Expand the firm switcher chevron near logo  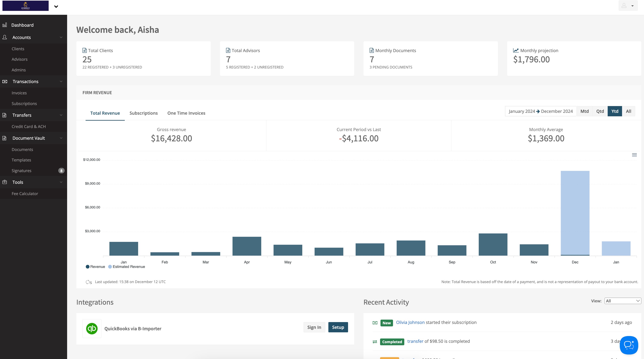[x=56, y=7]
